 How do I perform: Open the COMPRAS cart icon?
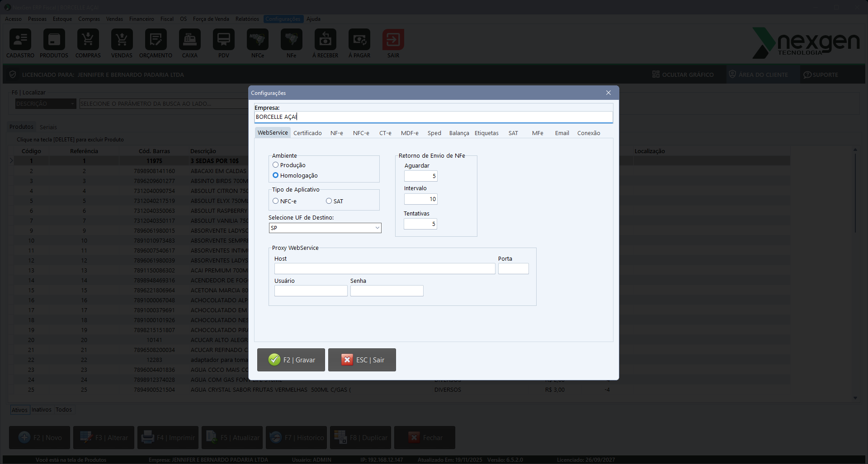pos(88,40)
